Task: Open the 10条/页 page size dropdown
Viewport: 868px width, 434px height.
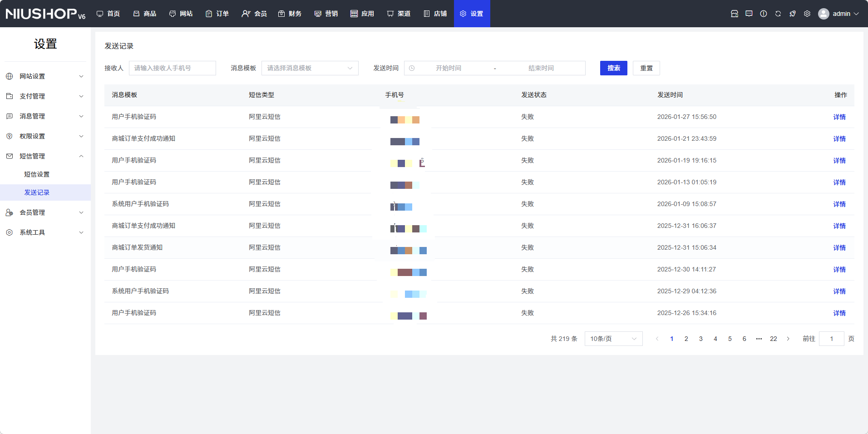Action: (x=613, y=339)
